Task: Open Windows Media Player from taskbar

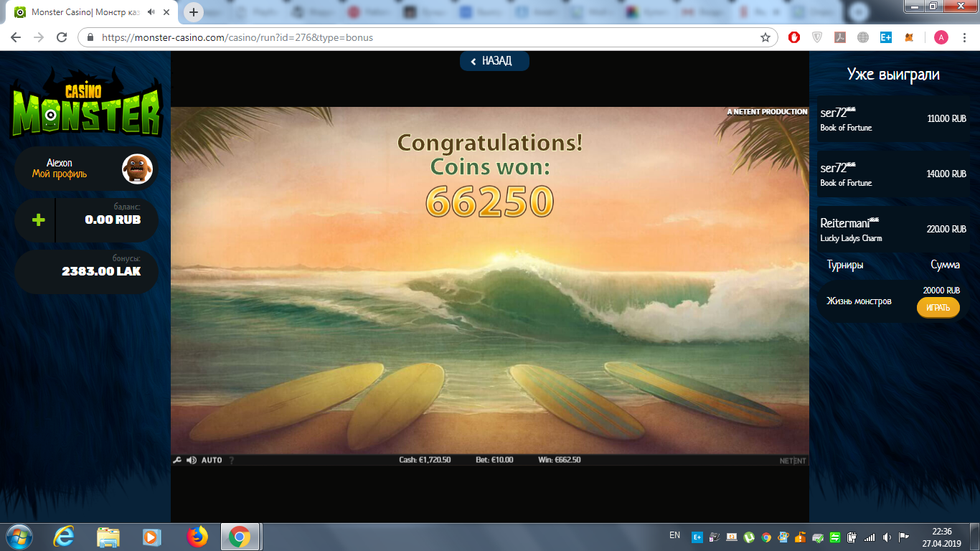Action: tap(151, 537)
